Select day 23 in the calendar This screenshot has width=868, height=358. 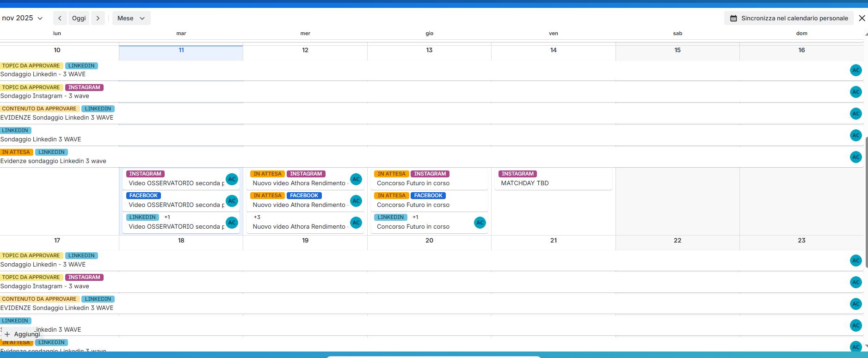click(801, 240)
